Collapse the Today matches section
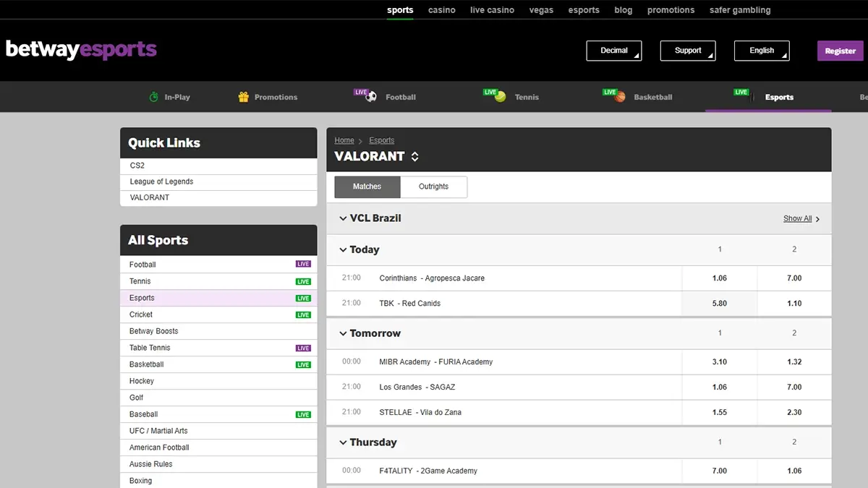Image resolution: width=868 pixels, height=488 pixels. 343,249
